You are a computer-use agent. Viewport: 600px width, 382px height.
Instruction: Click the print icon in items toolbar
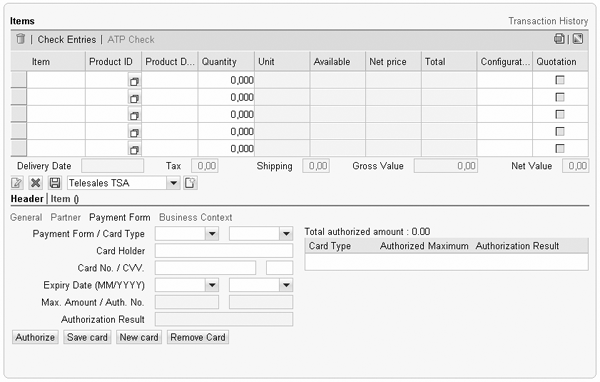tap(559, 39)
